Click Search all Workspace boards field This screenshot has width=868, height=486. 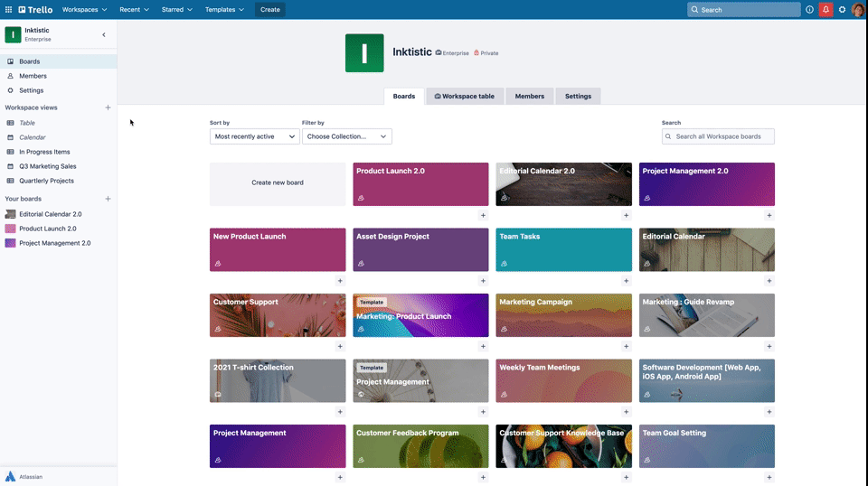pos(718,136)
